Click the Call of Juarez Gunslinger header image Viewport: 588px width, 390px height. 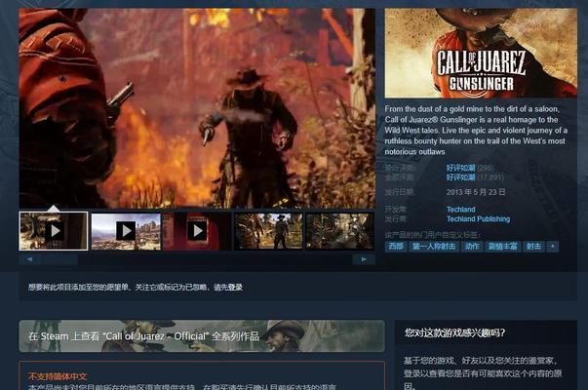pos(481,54)
